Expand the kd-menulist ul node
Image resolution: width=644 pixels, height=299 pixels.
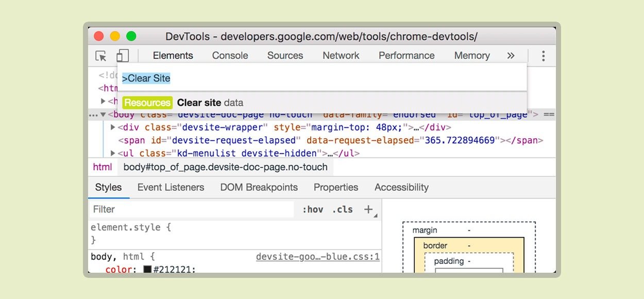tap(113, 153)
